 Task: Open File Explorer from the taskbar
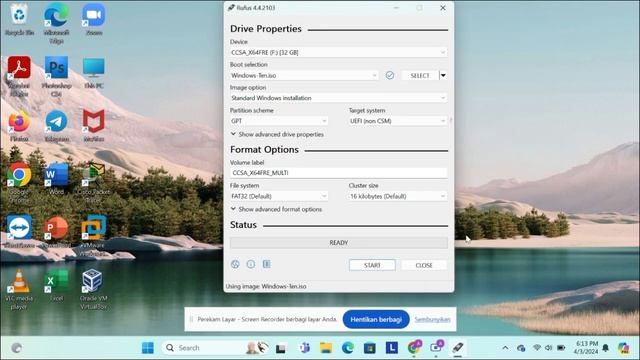(326, 348)
